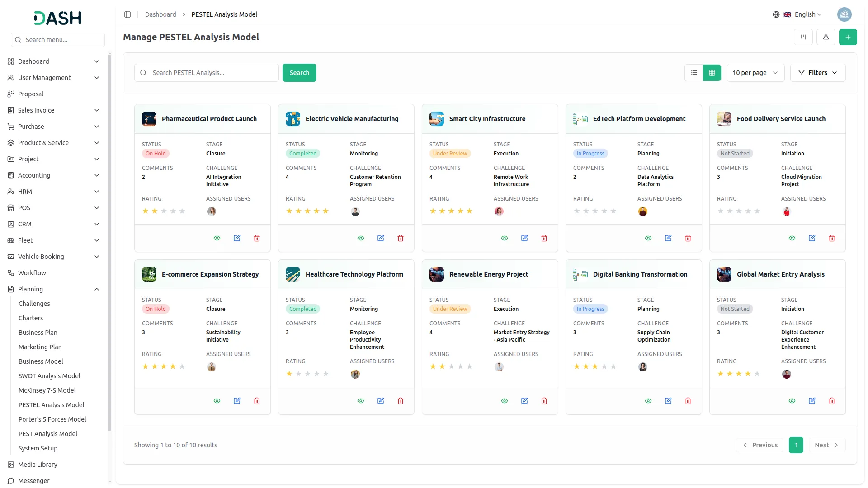868x488 pixels.
Task: Click the Next pagination button
Action: (x=827, y=445)
